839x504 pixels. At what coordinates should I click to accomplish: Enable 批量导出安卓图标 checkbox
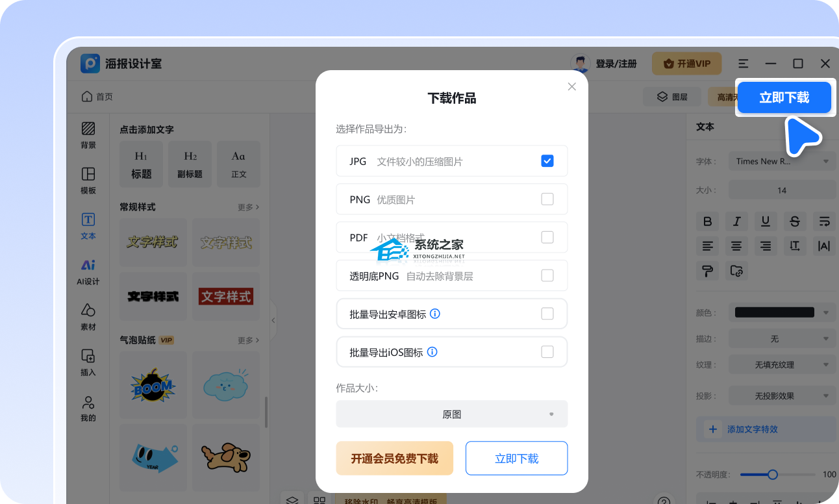point(547,314)
